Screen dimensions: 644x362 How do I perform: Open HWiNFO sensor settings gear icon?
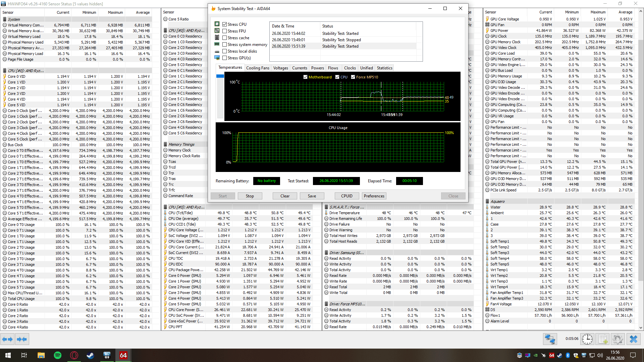point(618,339)
